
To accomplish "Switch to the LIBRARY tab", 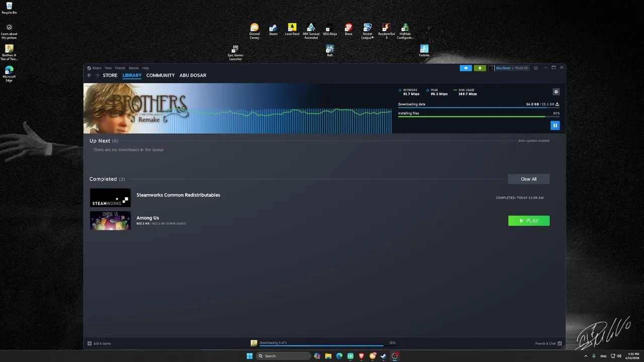I will pyautogui.click(x=132, y=75).
